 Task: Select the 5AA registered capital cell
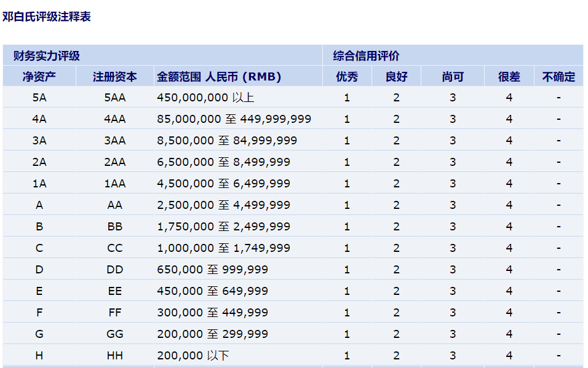tap(115, 98)
